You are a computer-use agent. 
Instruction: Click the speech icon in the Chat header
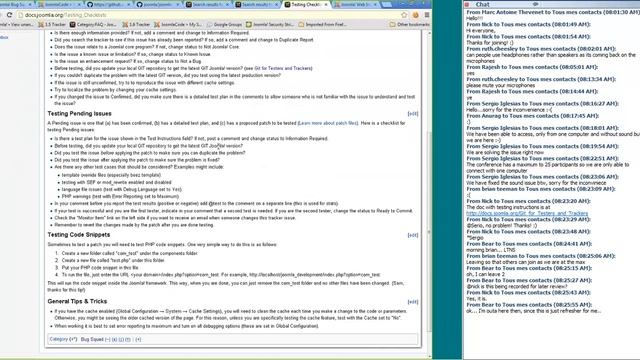536,4
